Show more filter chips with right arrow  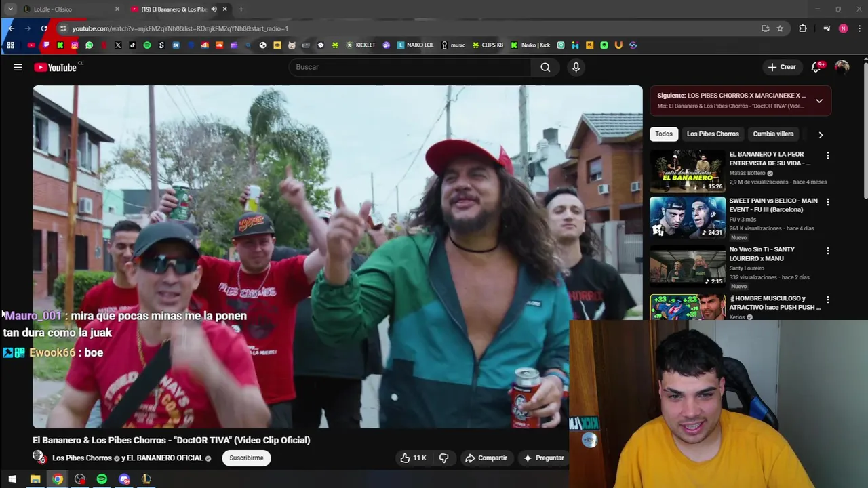821,134
